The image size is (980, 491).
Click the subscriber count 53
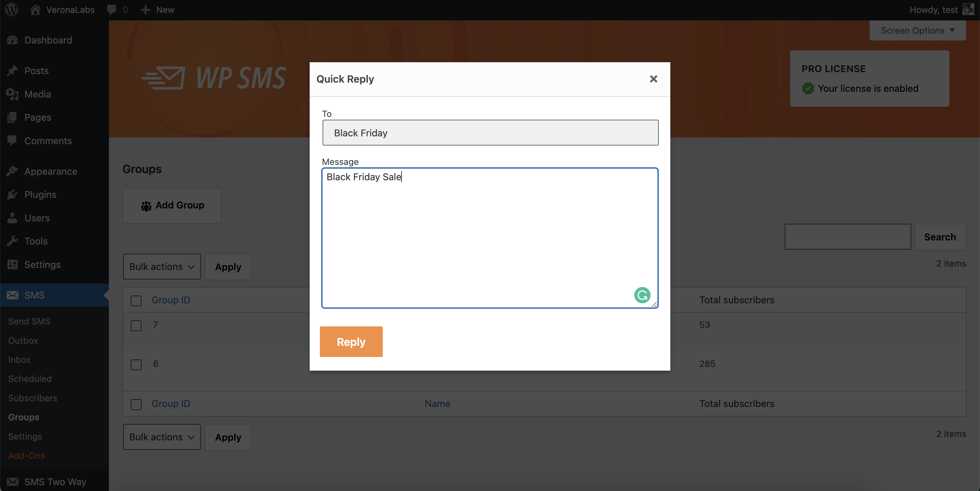pos(705,324)
